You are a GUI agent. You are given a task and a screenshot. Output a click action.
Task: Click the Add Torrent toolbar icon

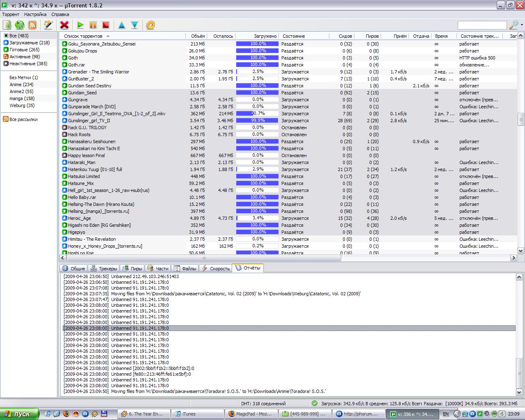coord(7,25)
